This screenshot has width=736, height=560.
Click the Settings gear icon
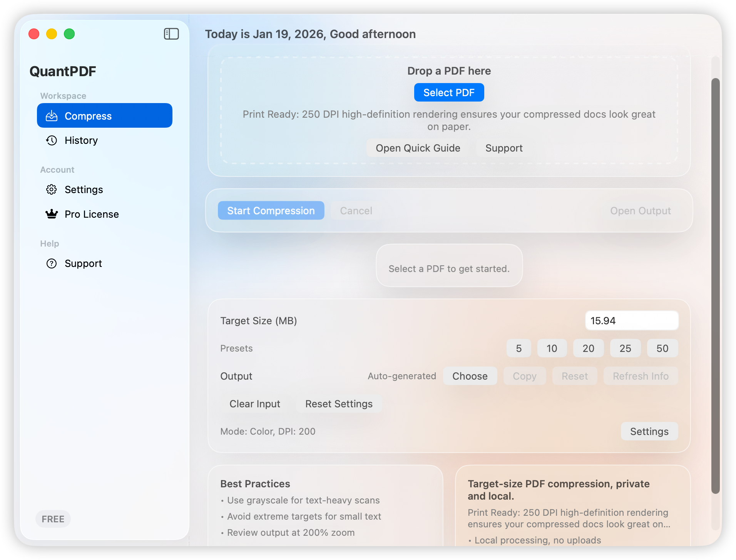pyautogui.click(x=52, y=189)
